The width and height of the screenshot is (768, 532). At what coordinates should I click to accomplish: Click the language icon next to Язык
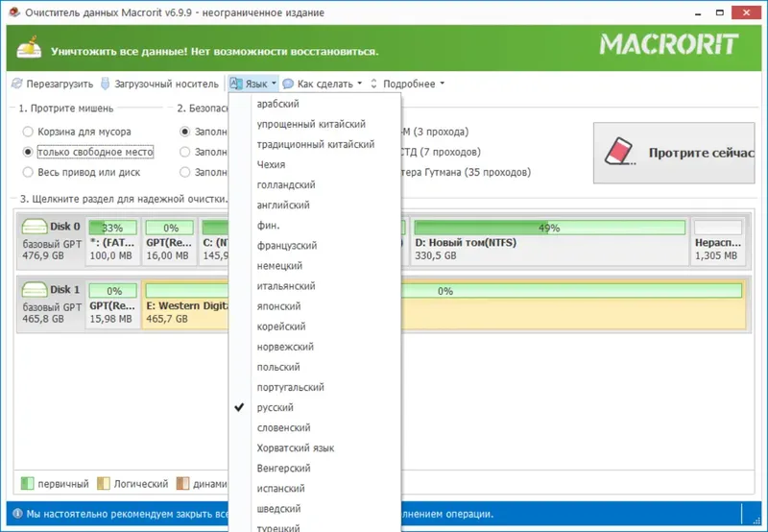tap(236, 84)
